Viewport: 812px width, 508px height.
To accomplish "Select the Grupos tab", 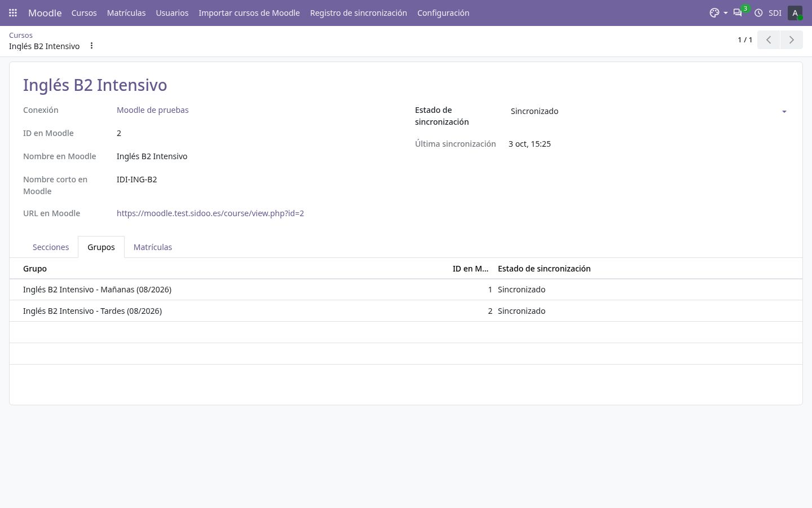I will (101, 247).
